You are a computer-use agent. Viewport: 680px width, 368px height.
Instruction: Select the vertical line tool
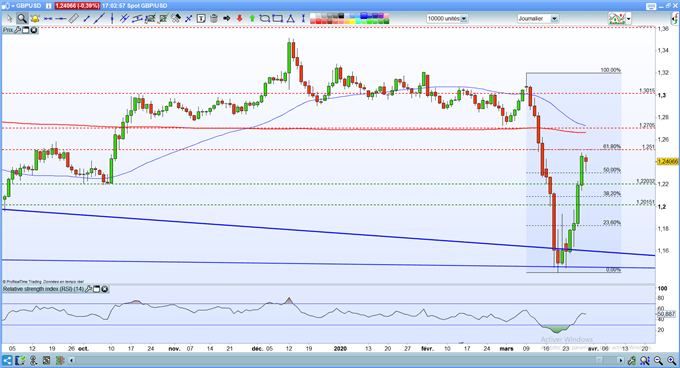112,19
